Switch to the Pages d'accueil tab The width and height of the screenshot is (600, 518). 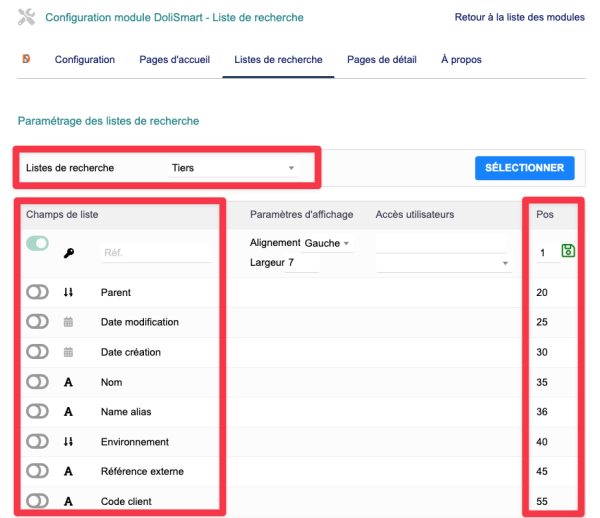174,60
